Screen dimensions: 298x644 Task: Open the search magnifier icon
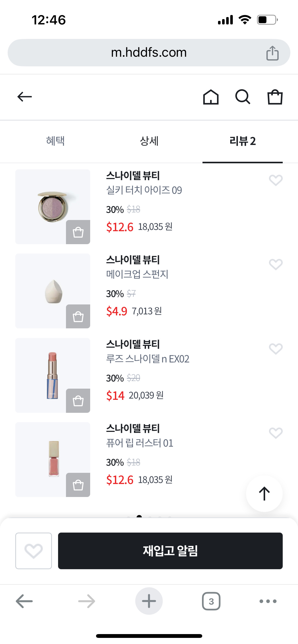click(x=242, y=97)
